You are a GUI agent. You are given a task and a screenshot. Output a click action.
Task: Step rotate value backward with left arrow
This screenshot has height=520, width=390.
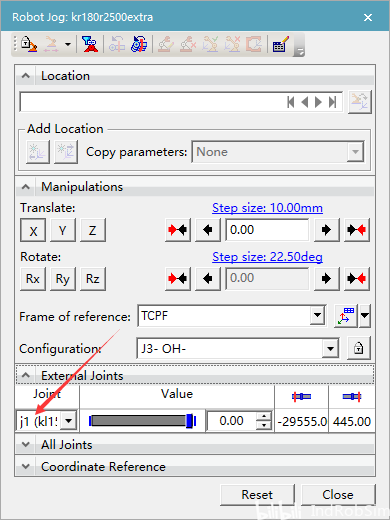tap(208, 278)
